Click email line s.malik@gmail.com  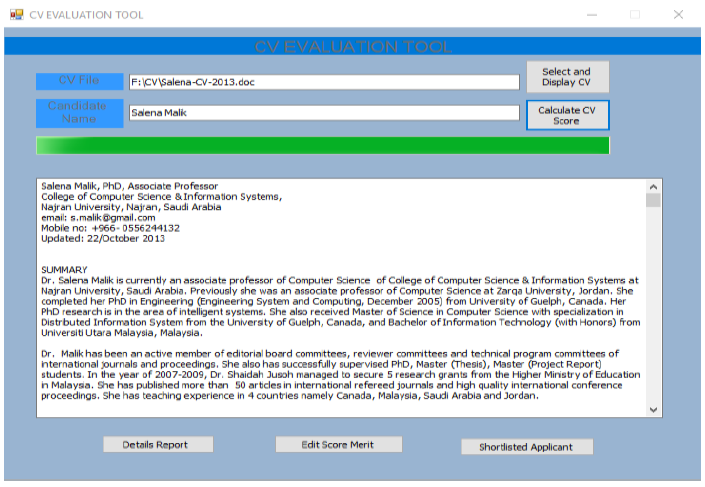[98, 218]
